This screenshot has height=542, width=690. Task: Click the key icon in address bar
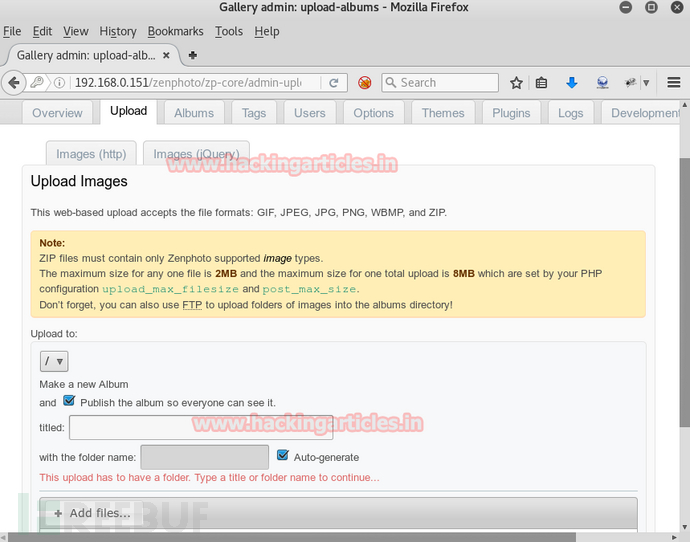coord(37,82)
